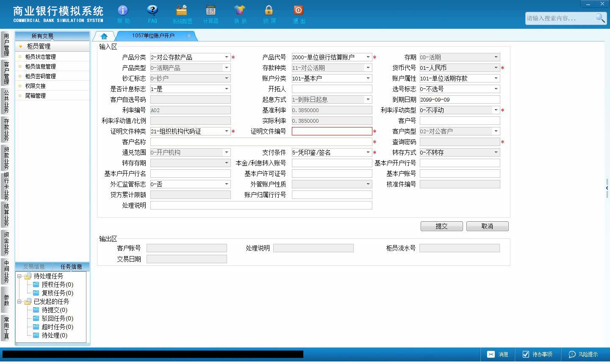Close the 1057单位账户开户 tab

[x=189, y=36]
